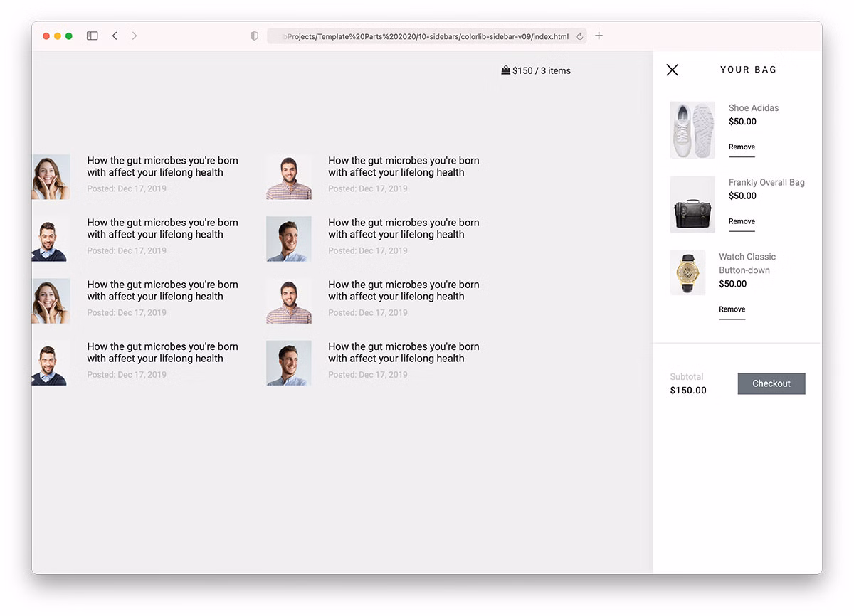This screenshot has height=616, width=854.
Task: Click the privacy shield icon
Action: (254, 36)
